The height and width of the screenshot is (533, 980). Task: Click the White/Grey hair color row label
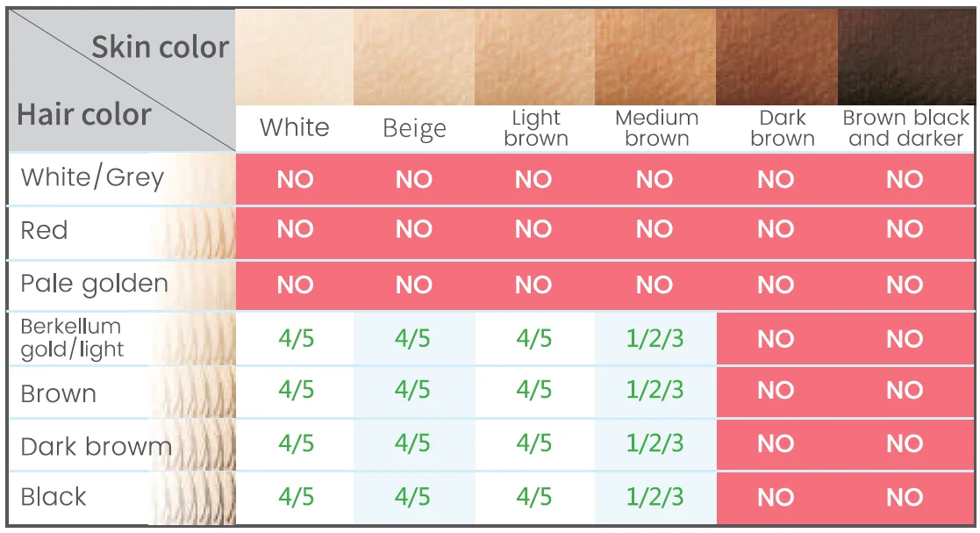92,178
